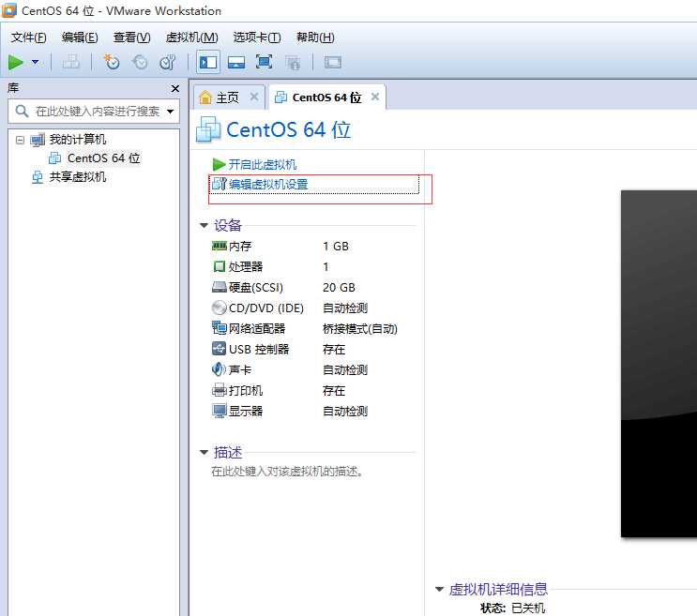Click the 声卡 sound card icon
Screen dimensions: 697x616
click(x=219, y=369)
